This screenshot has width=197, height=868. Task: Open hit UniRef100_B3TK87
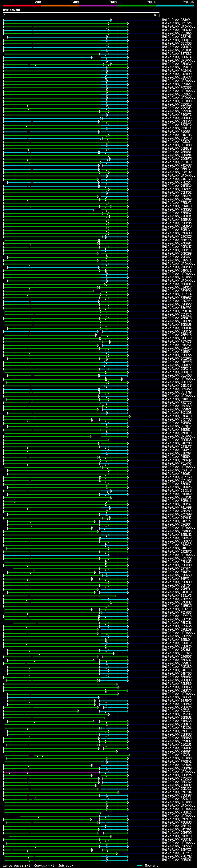click(177, 54)
